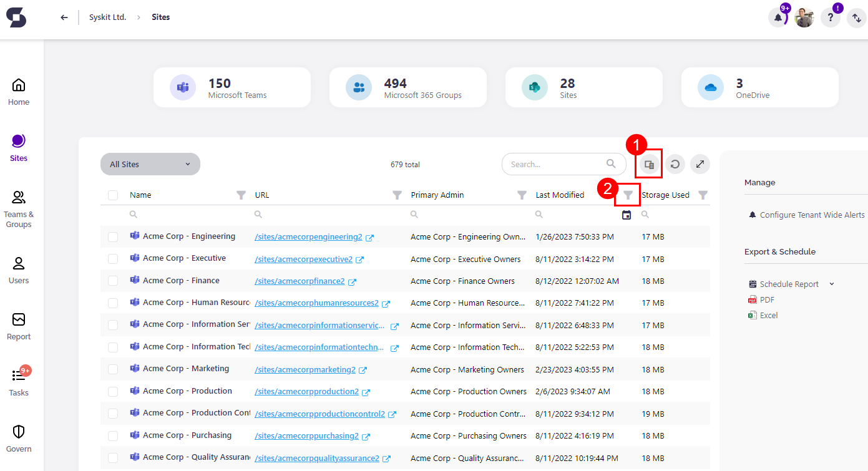
Task: Click the column chooser icon
Action: click(x=649, y=165)
